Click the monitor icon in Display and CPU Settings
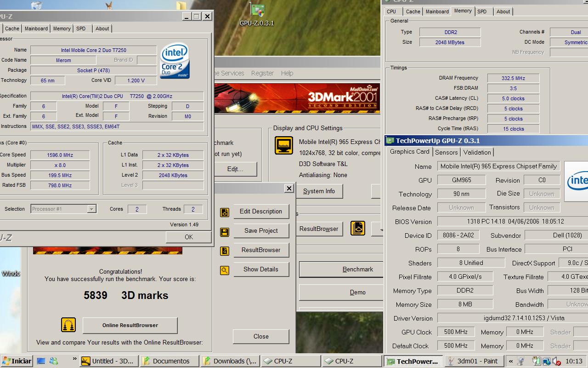 point(284,145)
